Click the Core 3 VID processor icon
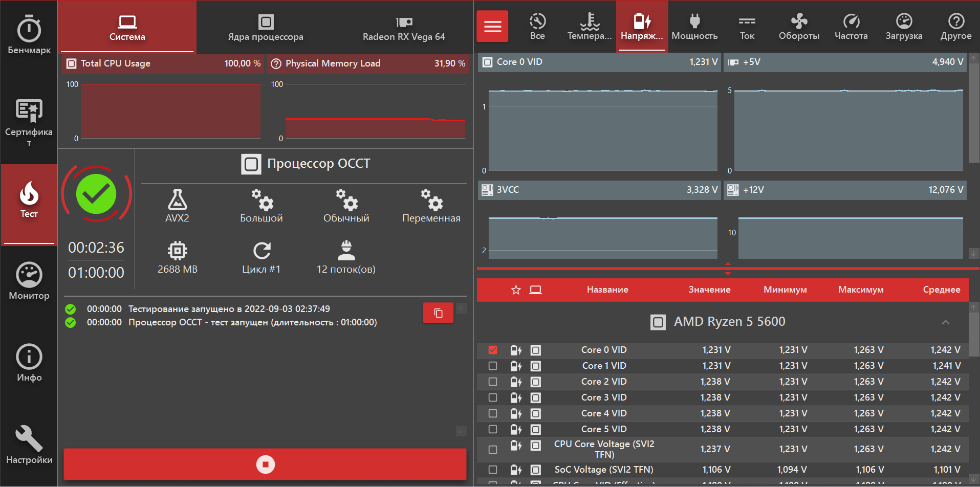Viewport: 980px width, 487px height. click(x=535, y=397)
